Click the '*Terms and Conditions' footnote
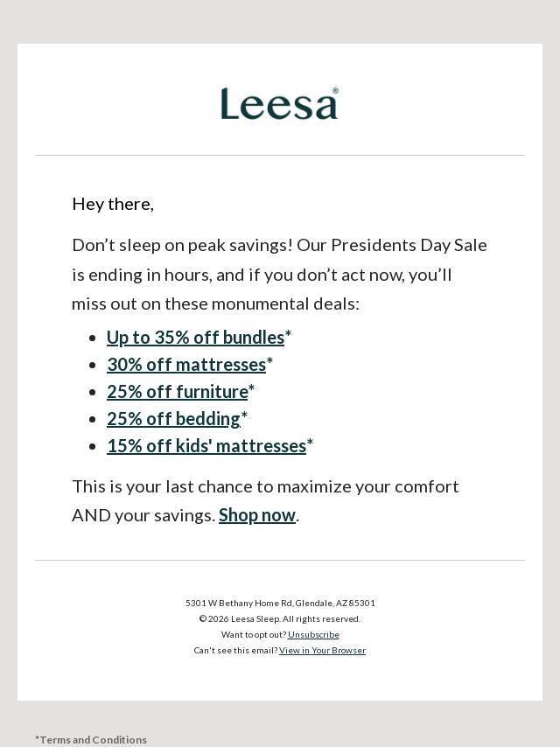Viewport: 560px width, 747px height. click(x=91, y=740)
